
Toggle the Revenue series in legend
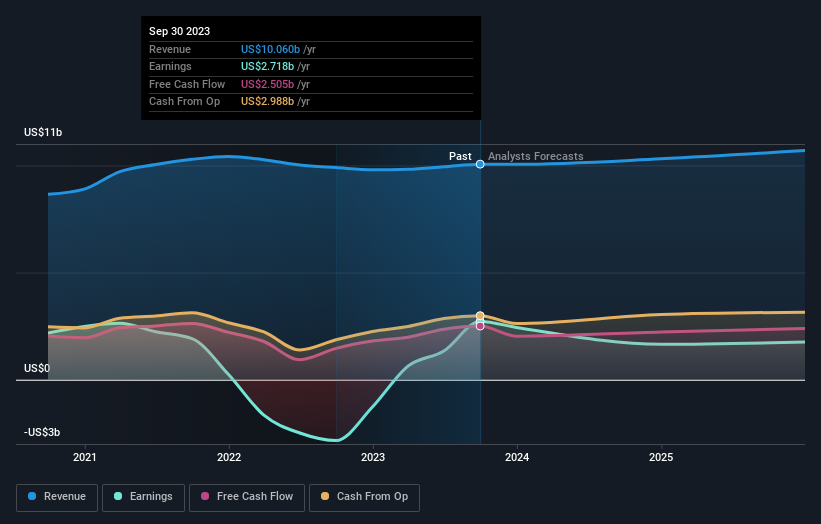pos(56,496)
